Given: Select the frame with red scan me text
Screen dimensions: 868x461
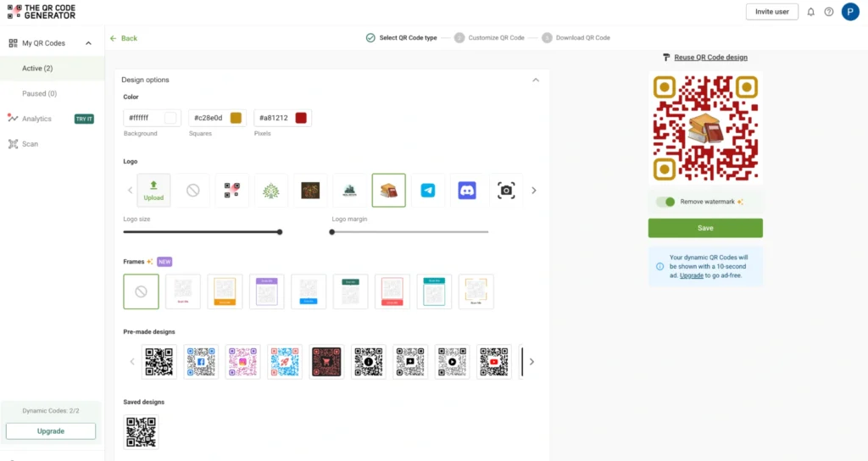Looking at the screenshot, I should click(x=183, y=292).
